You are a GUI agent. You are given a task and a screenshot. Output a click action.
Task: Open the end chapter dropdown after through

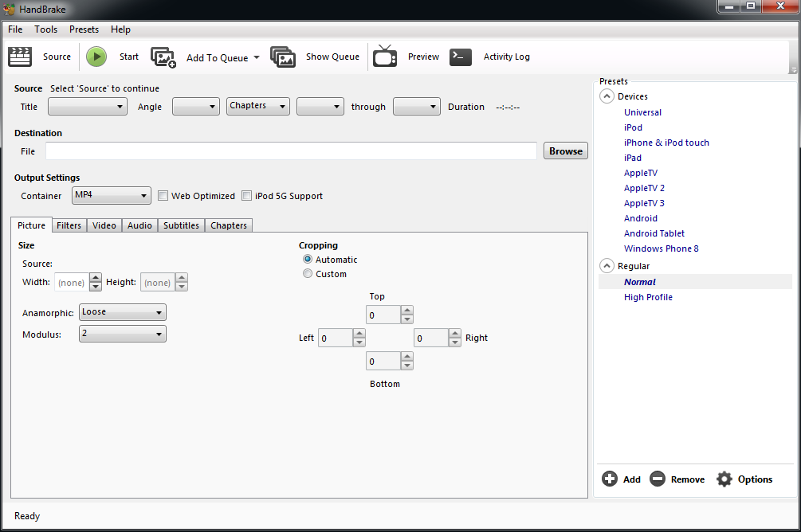point(416,107)
